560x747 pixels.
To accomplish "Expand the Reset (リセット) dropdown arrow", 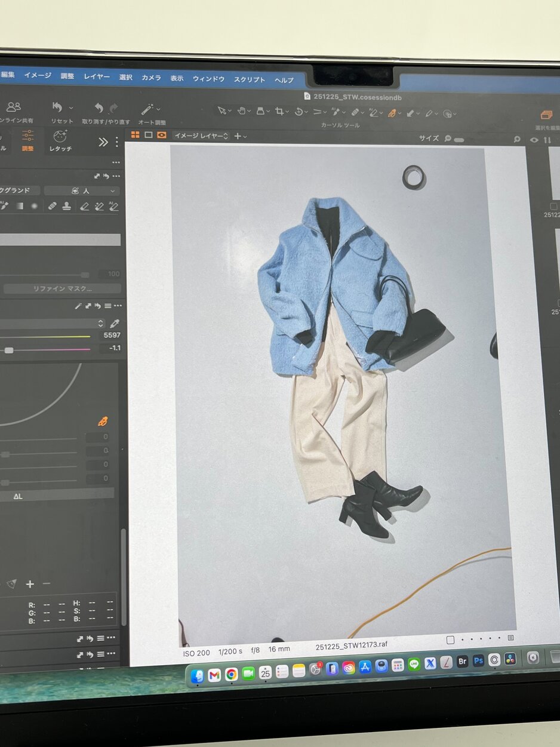I will pyautogui.click(x=72, y=107).
